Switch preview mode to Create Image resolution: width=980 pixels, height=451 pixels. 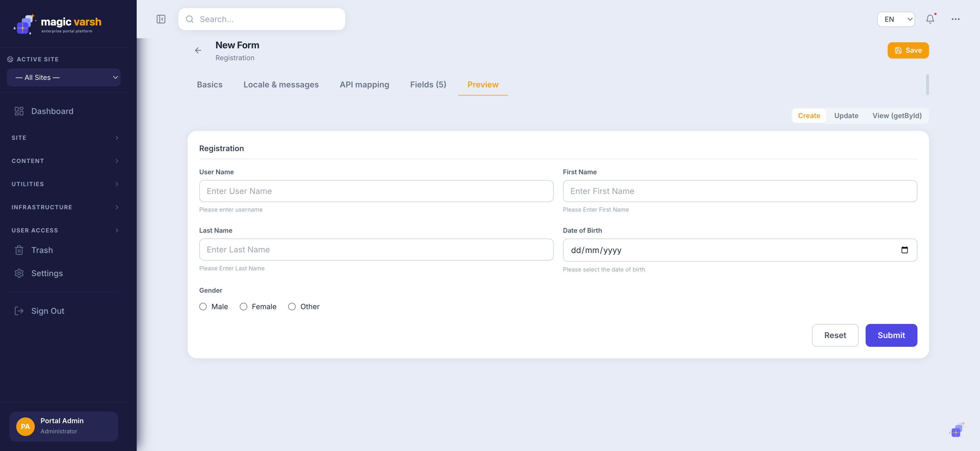809,115
